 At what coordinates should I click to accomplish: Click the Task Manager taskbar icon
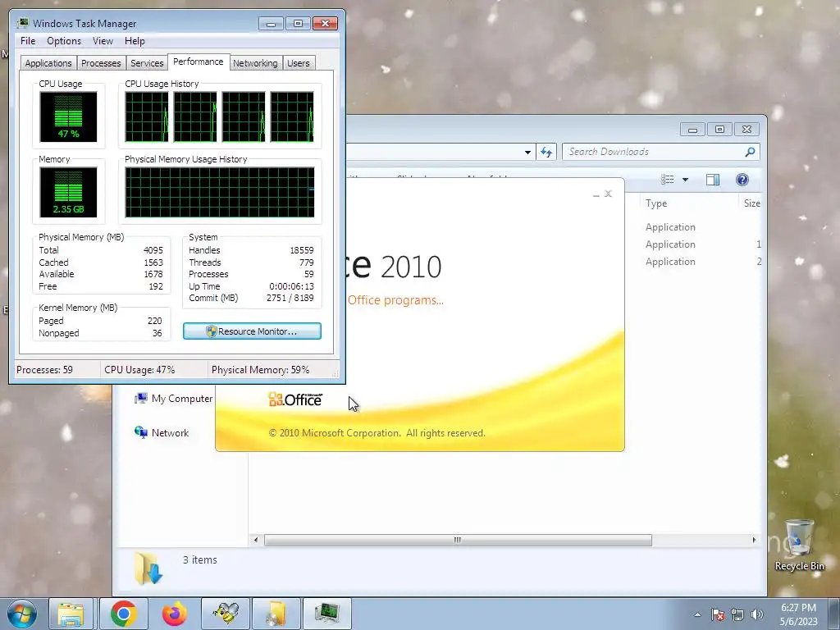point(327,614)
